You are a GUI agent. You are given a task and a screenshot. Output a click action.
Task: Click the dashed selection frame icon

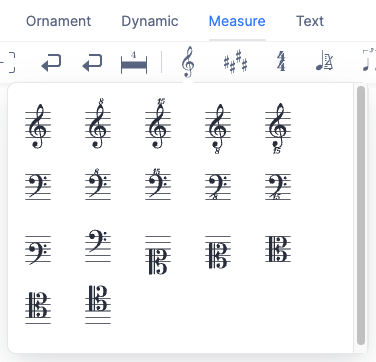tap(8, 62)
